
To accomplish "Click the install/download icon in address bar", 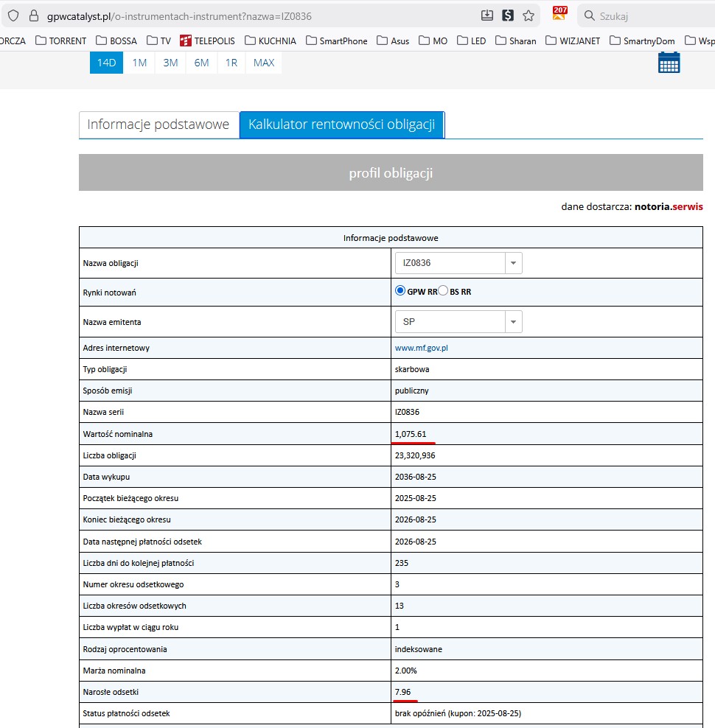I will pyautogui.click(x=486, y=15).
